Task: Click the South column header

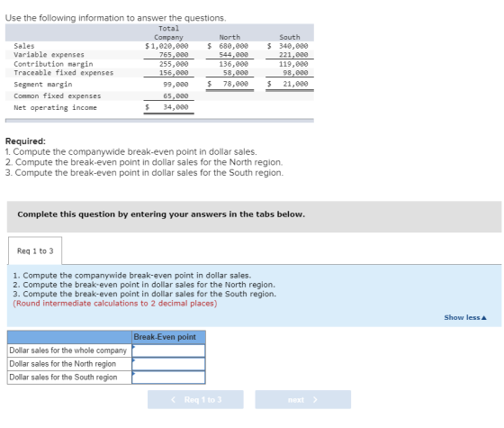Action: point(289,37)
